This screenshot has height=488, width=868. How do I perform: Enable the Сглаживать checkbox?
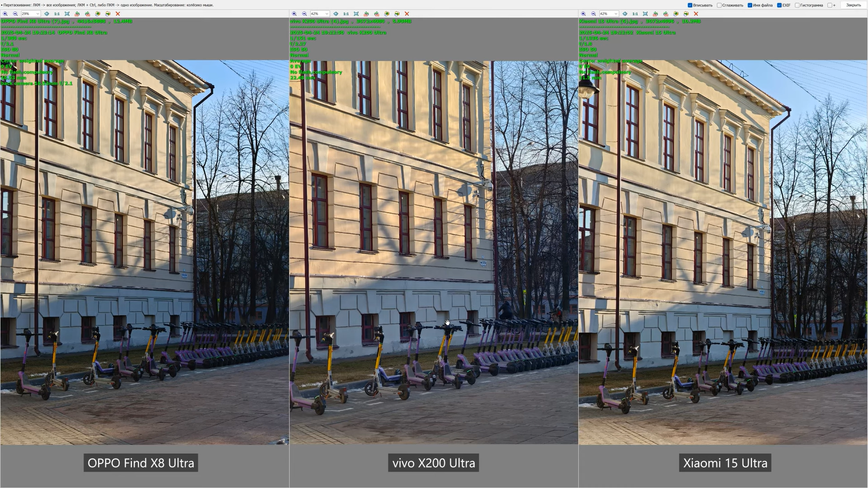[719, 5]
